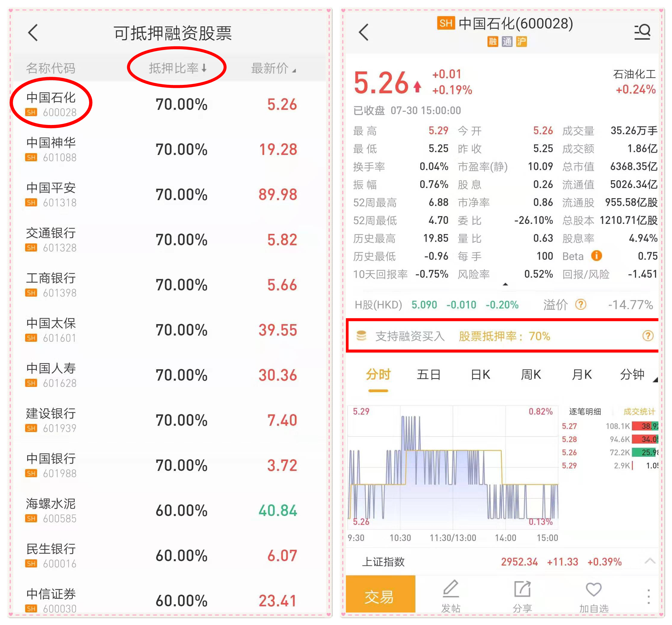Click the Beta info icon
Viewport: 672px width, 625px height.
point(597,256)
